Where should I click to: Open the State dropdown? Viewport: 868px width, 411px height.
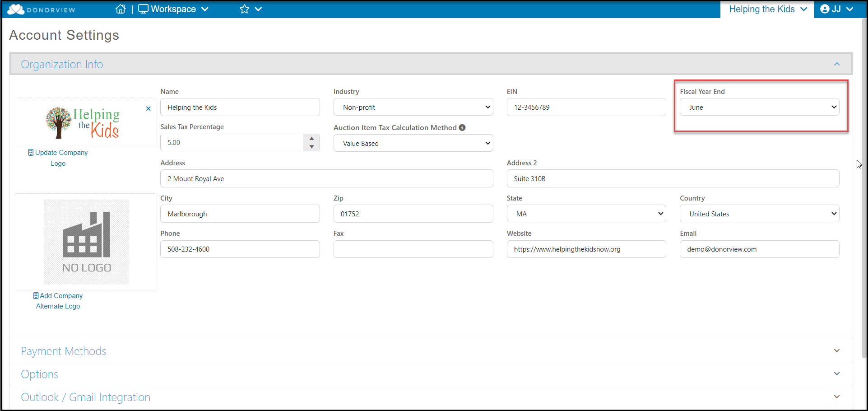[x=586, y=214]
